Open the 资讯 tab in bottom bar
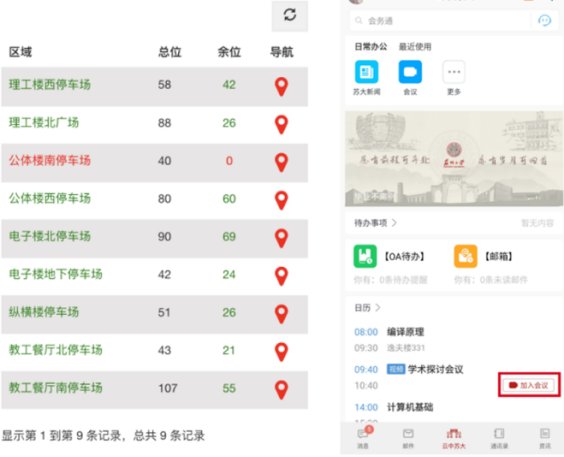The width and height of the screenshot is (564, 457). tap(545, 438)
